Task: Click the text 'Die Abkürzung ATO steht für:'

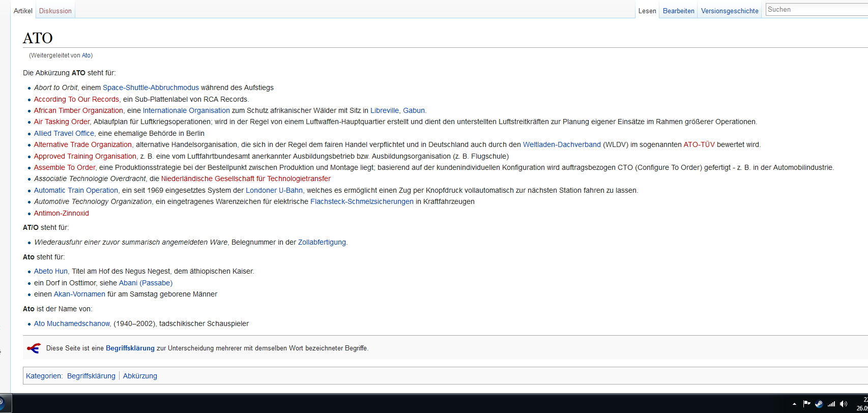Action: click(x=69, y=73)
